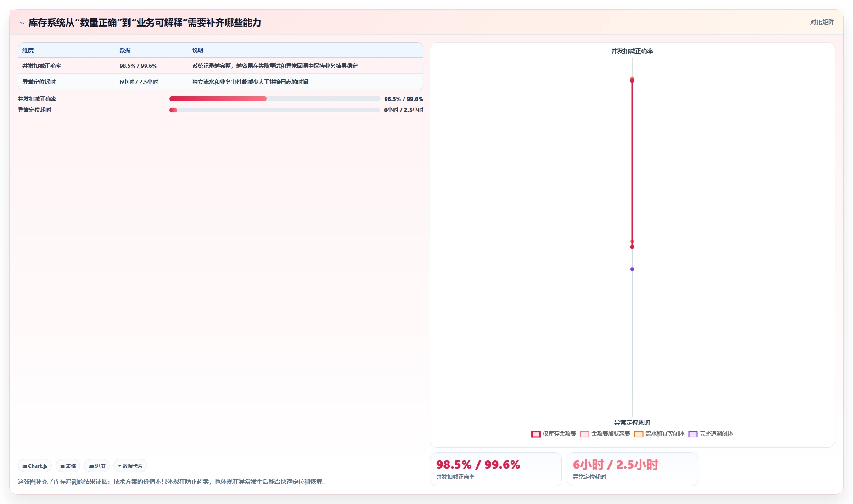Click the 并发扣减正确率 axis label in the chart
Image resolution: width=853 pixels, height=504 pixels.
tap(632, 51)
